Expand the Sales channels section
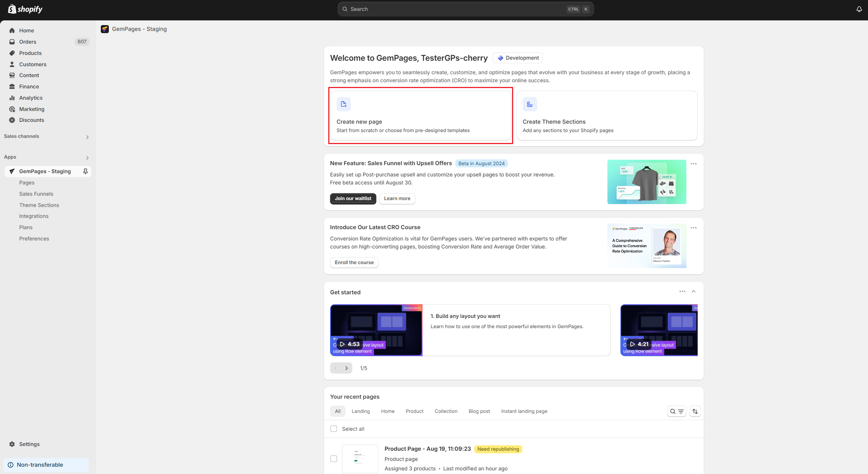868x474 pixels. tap(87, 137)
